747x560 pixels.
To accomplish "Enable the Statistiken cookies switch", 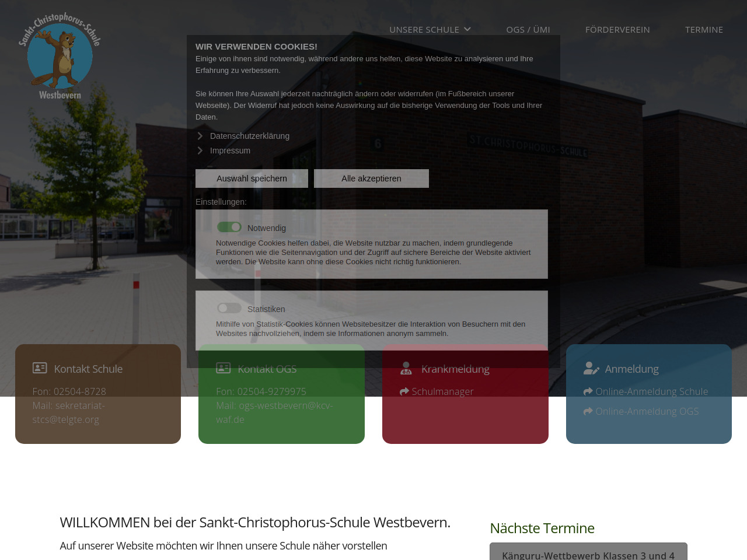I will (x=229, y=308).
